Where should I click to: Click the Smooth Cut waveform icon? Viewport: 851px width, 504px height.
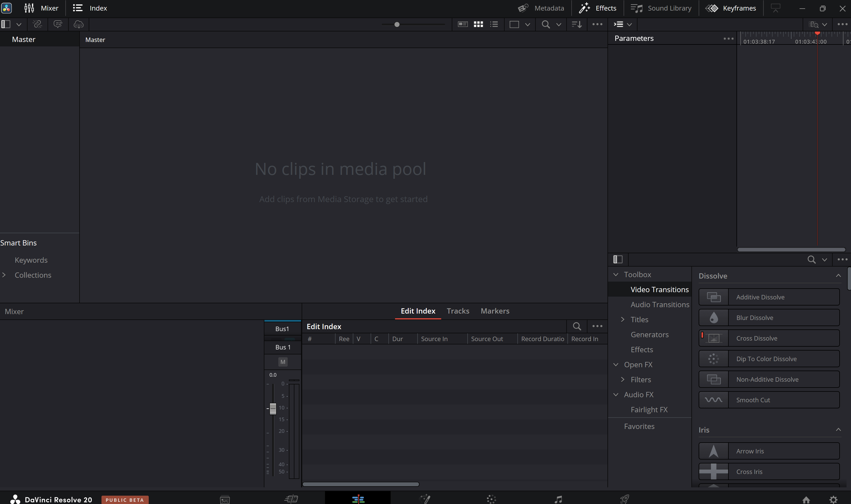(x=713, y=400)
